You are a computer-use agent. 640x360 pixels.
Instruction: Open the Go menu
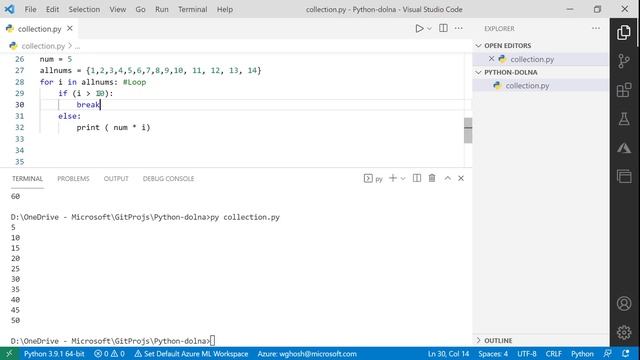tap(140, 9)
